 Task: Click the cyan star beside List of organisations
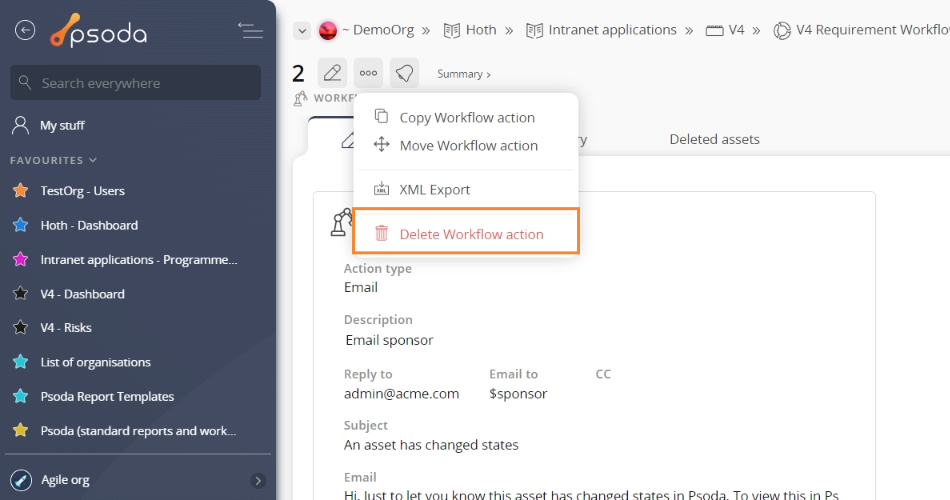[x=20, y=362]
